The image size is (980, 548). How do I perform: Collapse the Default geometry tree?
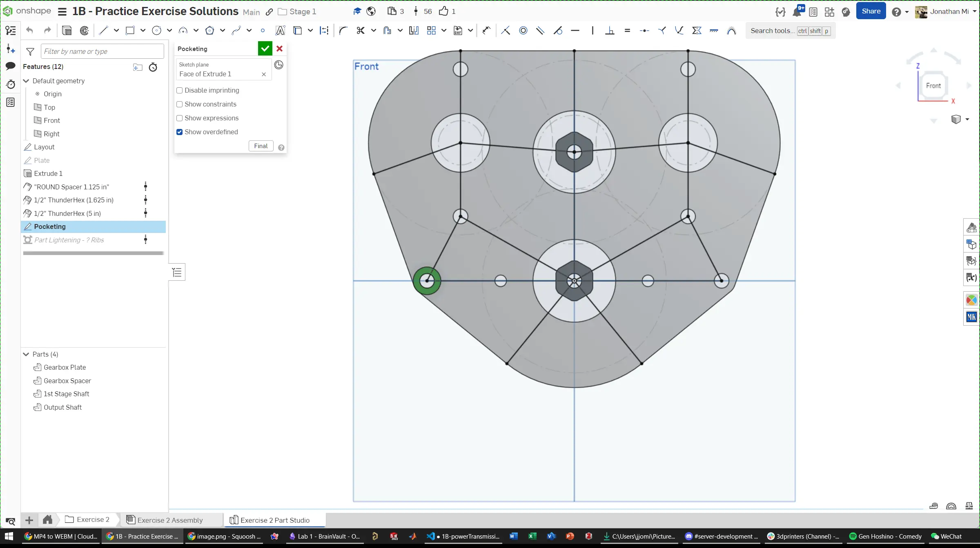[x=26, y=81]
